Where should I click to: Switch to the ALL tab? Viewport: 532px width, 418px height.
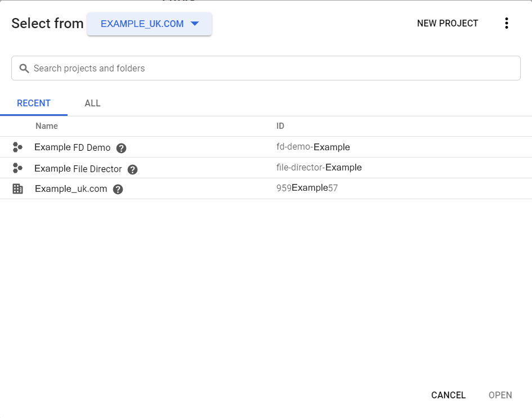point(92,104)
